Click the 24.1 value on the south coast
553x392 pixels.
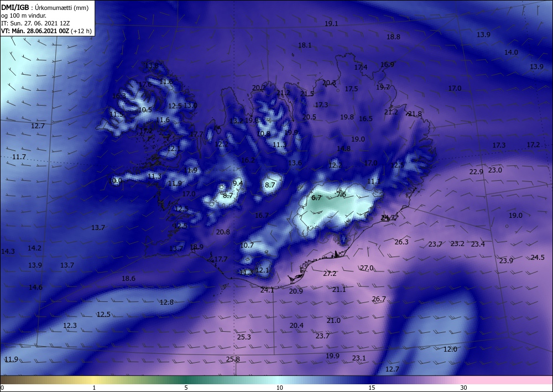click(x=267, y=290)
